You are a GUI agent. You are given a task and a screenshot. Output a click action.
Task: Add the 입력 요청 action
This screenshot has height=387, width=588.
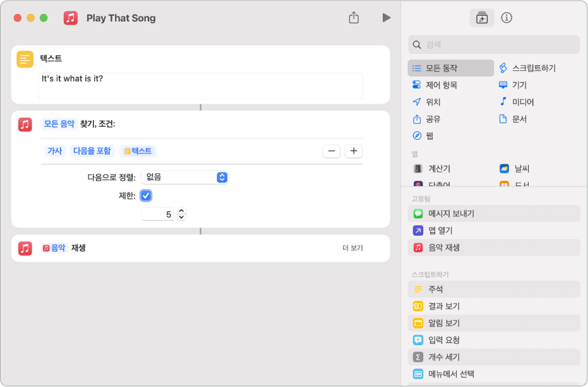pyautogui.click(x=494, y=340)
